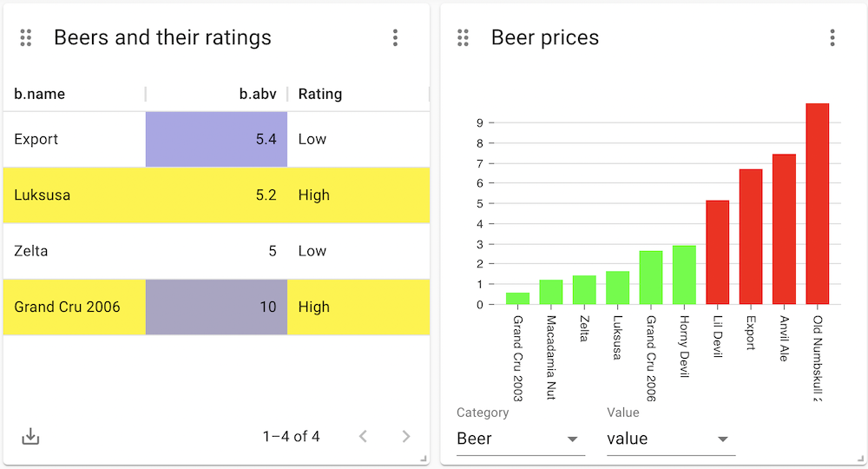Sort by the b.name column header

click(x=39, y=94)
